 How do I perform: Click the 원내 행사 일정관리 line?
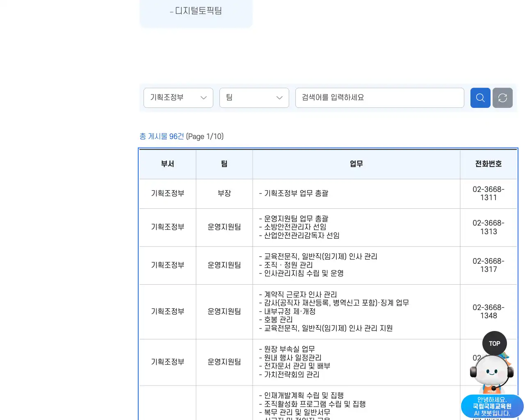pos(290,358)
